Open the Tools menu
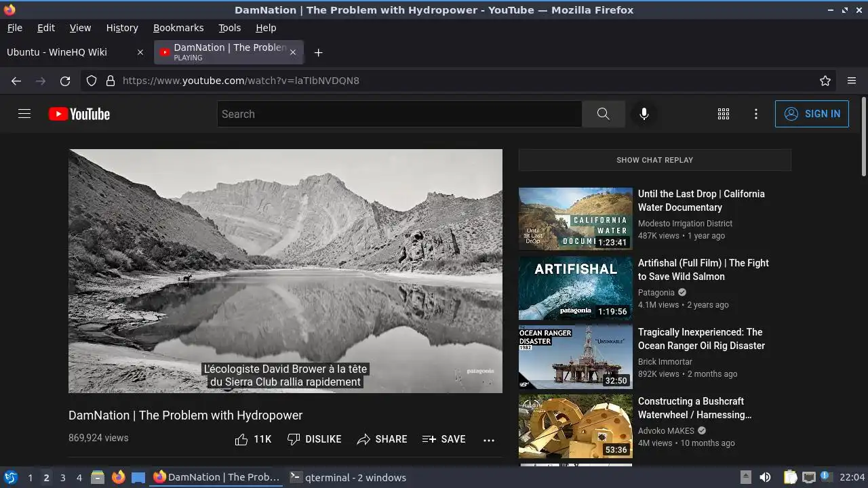The image size is (868, 488). (229, 28)
